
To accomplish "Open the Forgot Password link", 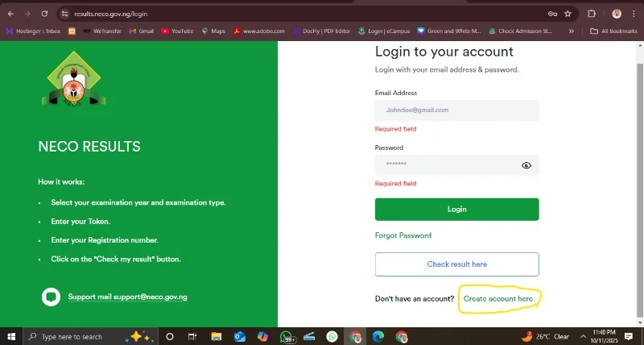I will (x=403, y=235).
